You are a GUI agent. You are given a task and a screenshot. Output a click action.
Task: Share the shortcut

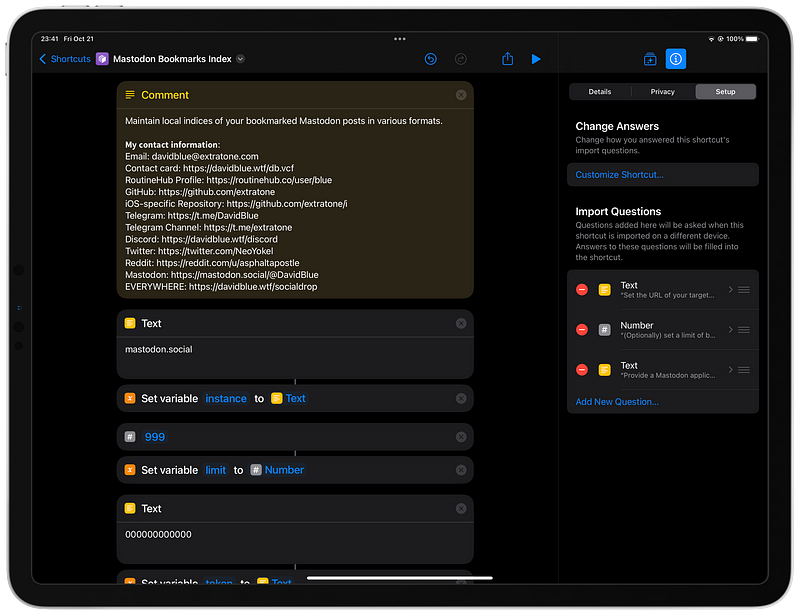pos(507,59)
